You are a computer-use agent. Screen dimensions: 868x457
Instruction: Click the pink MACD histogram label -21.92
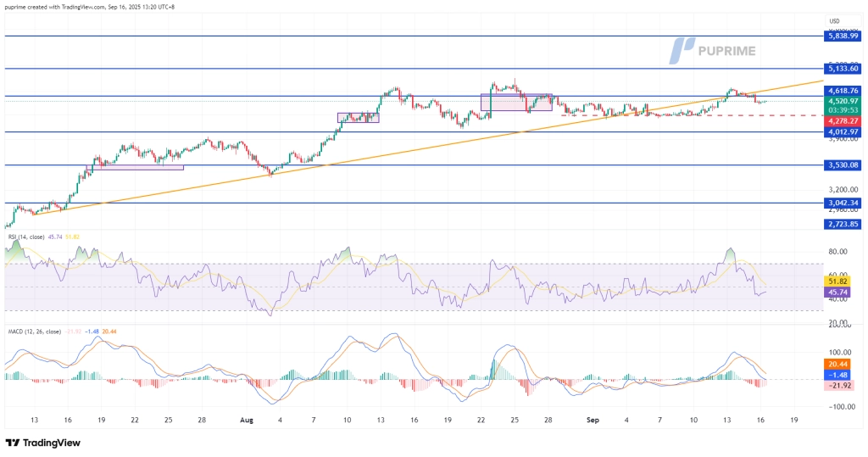click(x=837, y=385)
